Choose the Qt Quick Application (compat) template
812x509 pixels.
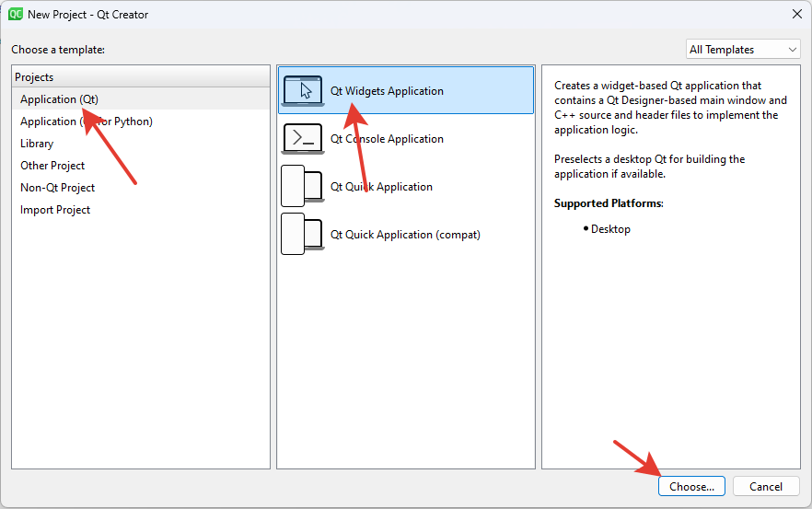pyautogui.click(x=406, y=235)
